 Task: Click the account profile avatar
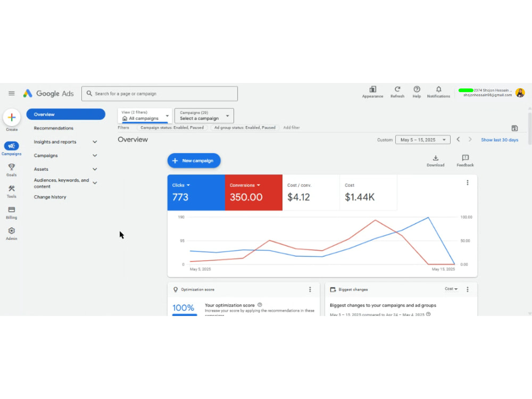pos(520,93)
